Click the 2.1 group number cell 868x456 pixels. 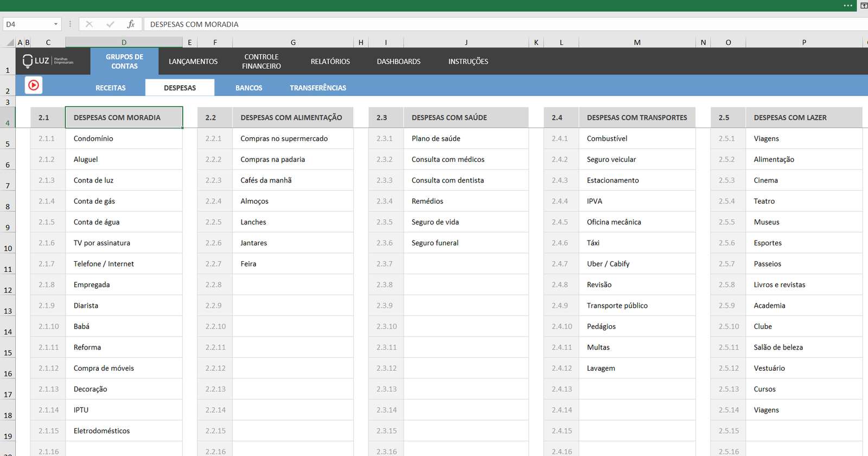coord(48,117)
